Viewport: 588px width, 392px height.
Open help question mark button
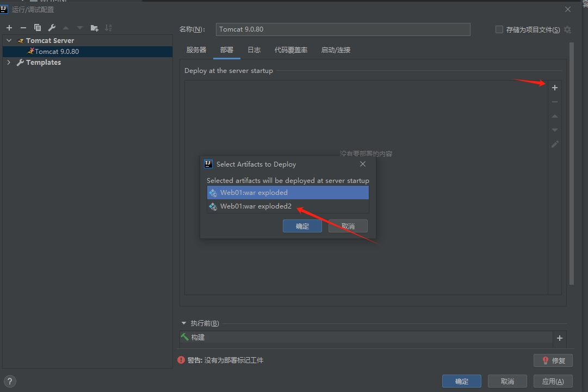10,382
